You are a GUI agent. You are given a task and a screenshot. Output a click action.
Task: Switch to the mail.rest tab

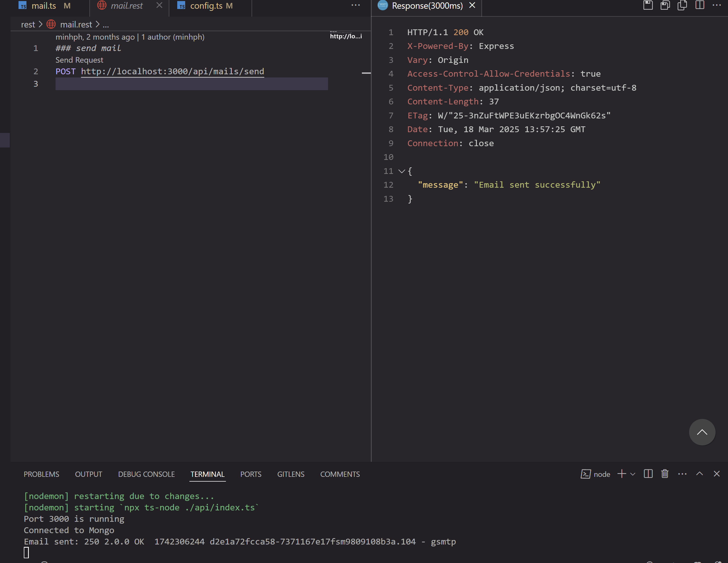tap(126, 6)
